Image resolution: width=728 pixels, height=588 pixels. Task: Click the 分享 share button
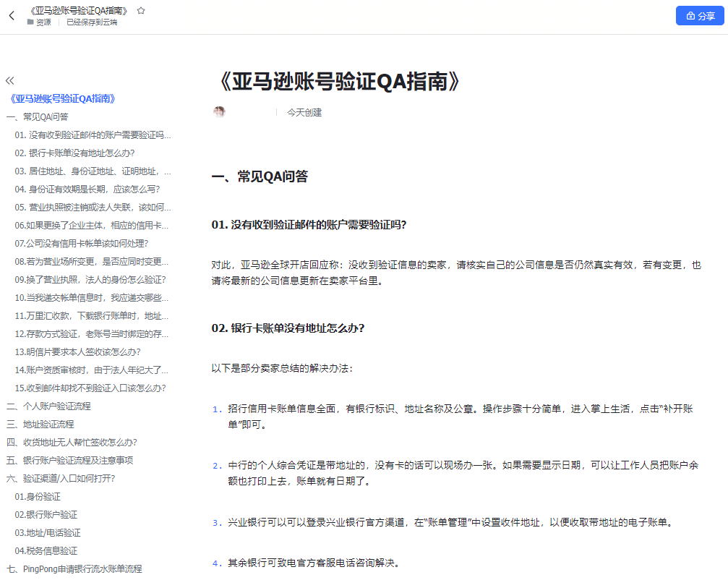(x=700, y=15)
